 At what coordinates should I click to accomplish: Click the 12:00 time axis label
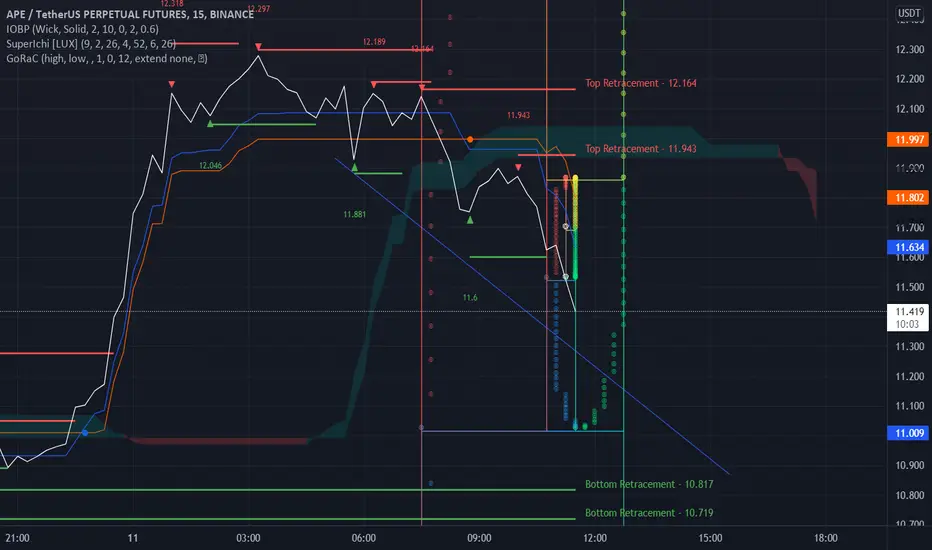pos(594,538)
